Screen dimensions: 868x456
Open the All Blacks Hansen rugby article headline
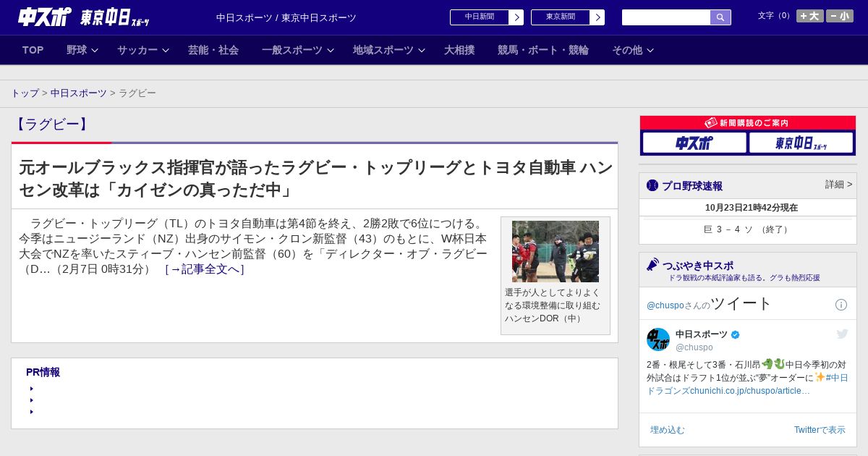[x=315, y=179]
